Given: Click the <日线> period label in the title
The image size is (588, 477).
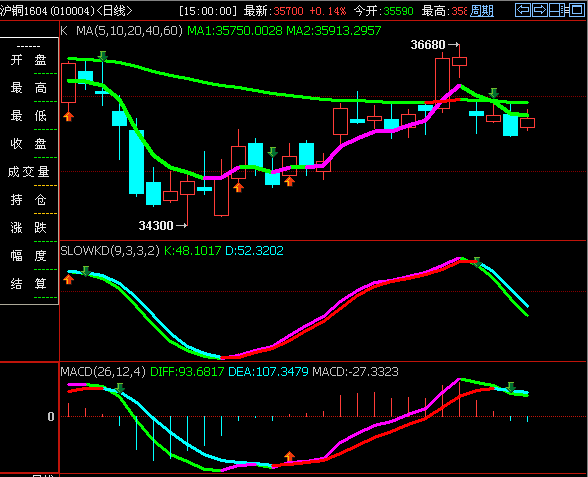Looking at the screenshot, I should click(x=114, y=11).
